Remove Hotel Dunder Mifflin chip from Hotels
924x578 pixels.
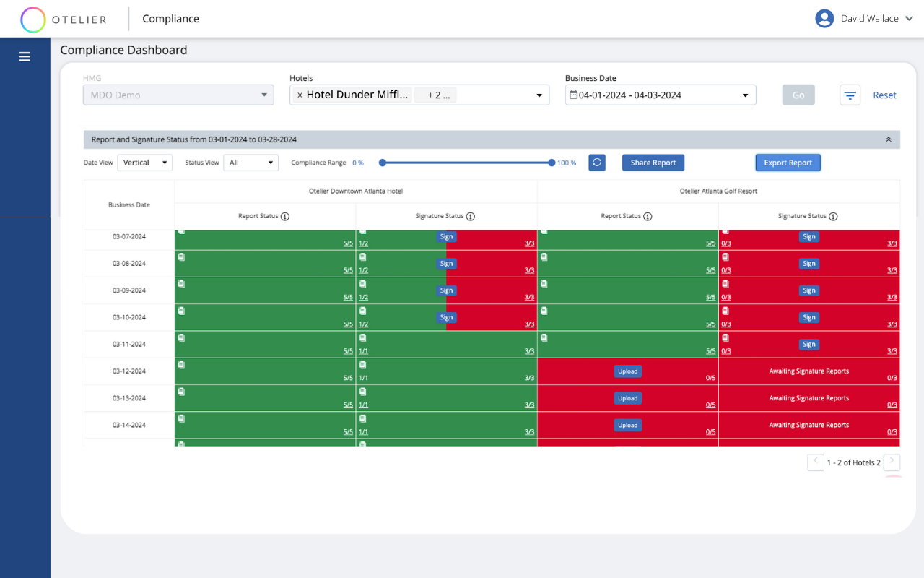[300, 95]
